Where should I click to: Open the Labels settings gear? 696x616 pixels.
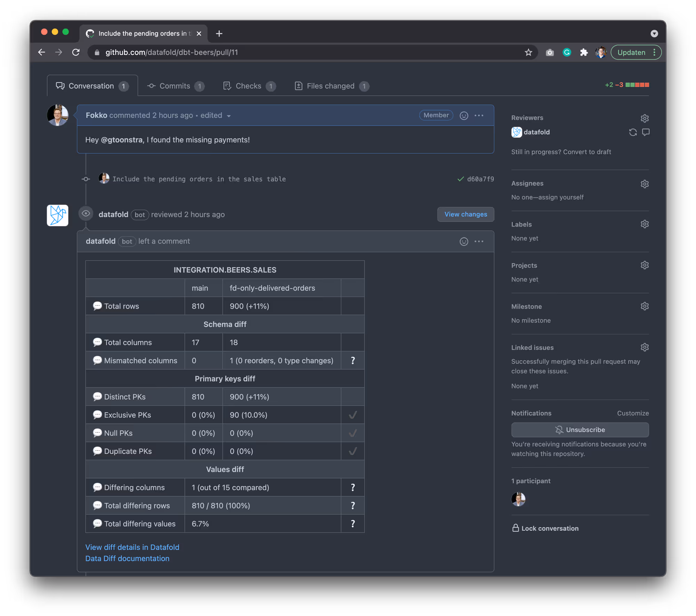tap(644, 224)
